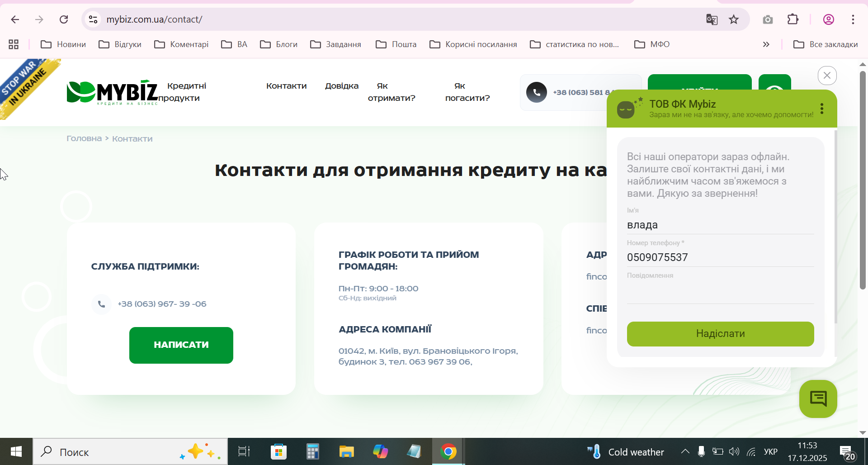Click the Windows search box Поиск
The image size is (868, 465).
(x=130, y=451)
